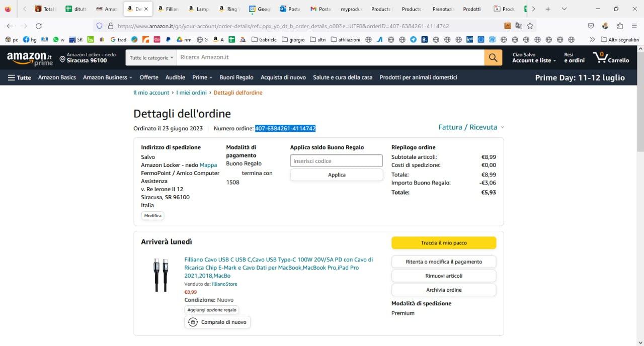644x346 pixels.
Task: Click the Compralo di nuovo button
Action: pos(217,322)
